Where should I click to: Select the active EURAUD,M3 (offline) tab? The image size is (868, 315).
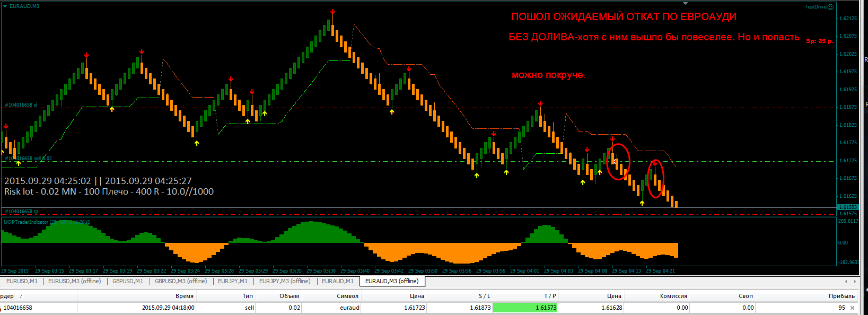(x=392, y=281)
